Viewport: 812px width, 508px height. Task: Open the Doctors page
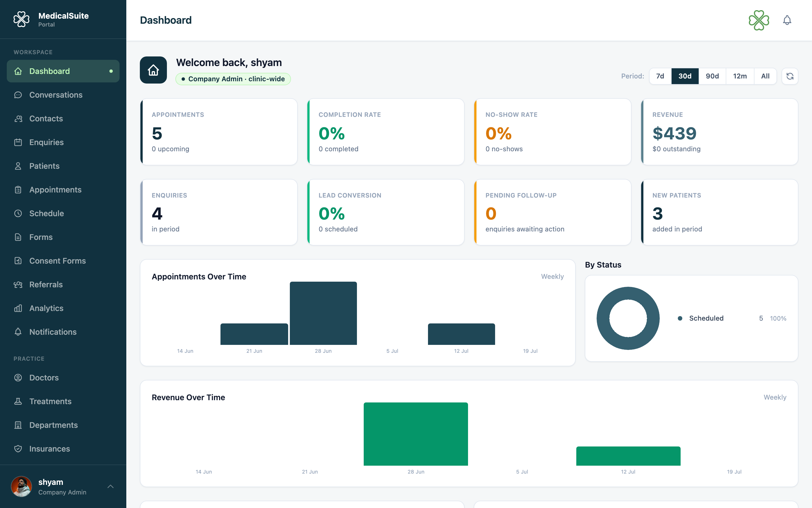point(63,378)
